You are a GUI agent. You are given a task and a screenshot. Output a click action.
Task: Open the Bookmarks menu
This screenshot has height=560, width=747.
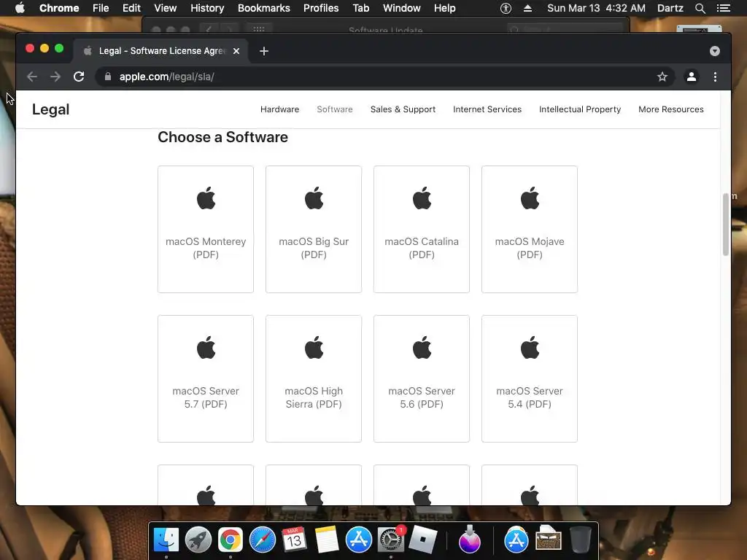click(x=264, y=8)
